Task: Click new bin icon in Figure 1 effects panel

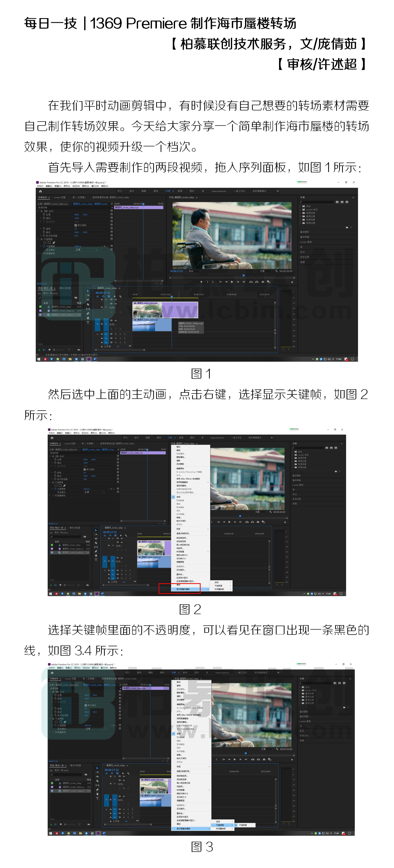Action: point(347,227)
